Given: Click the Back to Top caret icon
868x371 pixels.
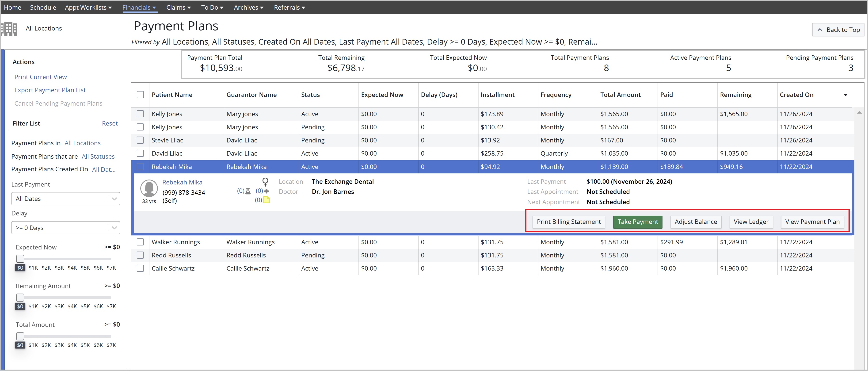Looking at the screenshot, I should 820,30.
